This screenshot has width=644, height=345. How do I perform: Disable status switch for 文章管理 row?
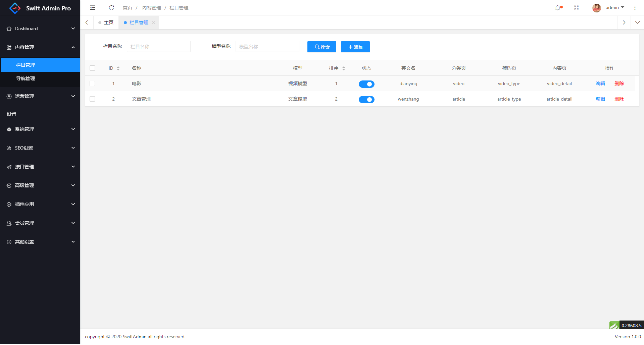coord(366,100)
